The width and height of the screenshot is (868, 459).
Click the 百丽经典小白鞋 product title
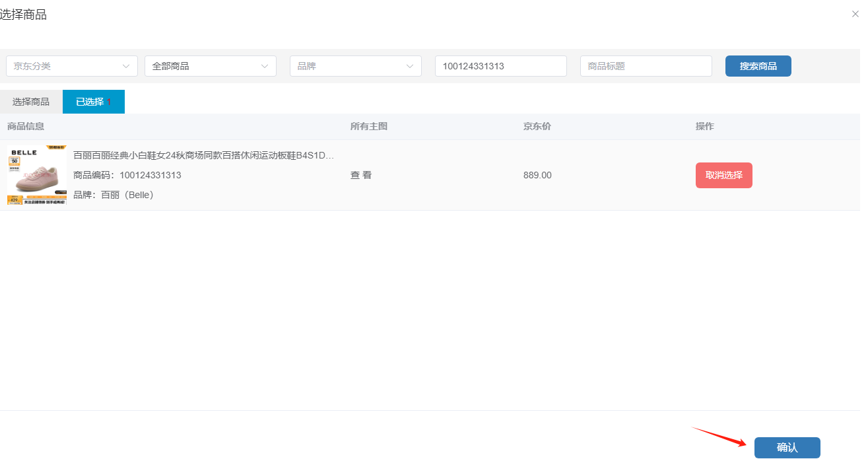click(203, 155)
